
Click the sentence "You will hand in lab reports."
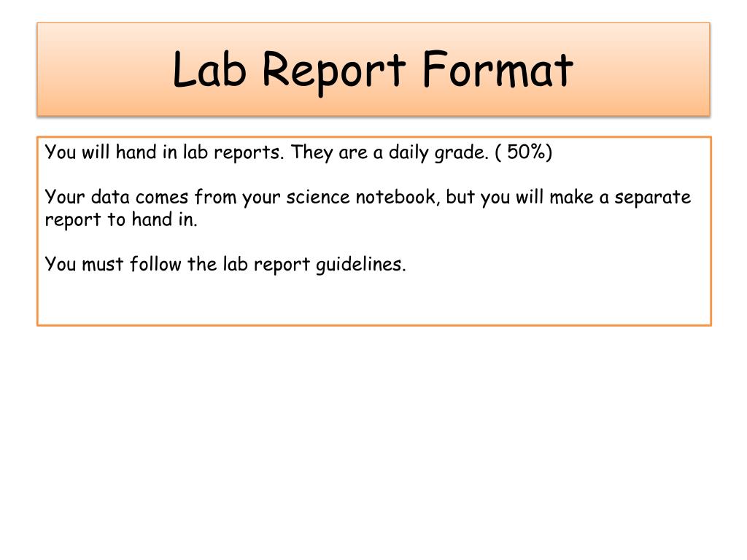pos(164,153)
